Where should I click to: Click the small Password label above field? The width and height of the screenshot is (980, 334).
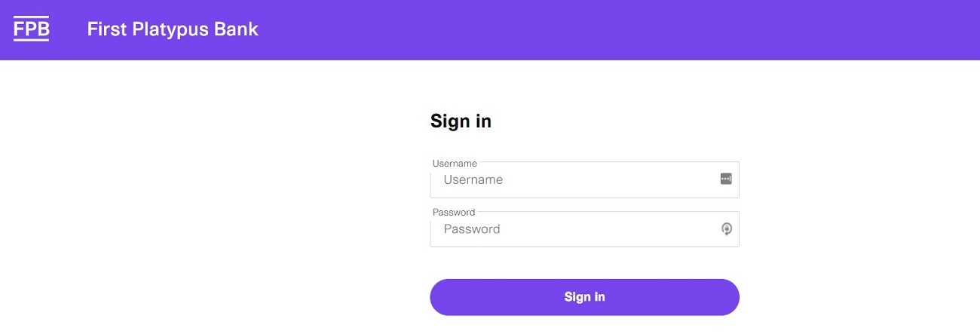pos(454,213)
